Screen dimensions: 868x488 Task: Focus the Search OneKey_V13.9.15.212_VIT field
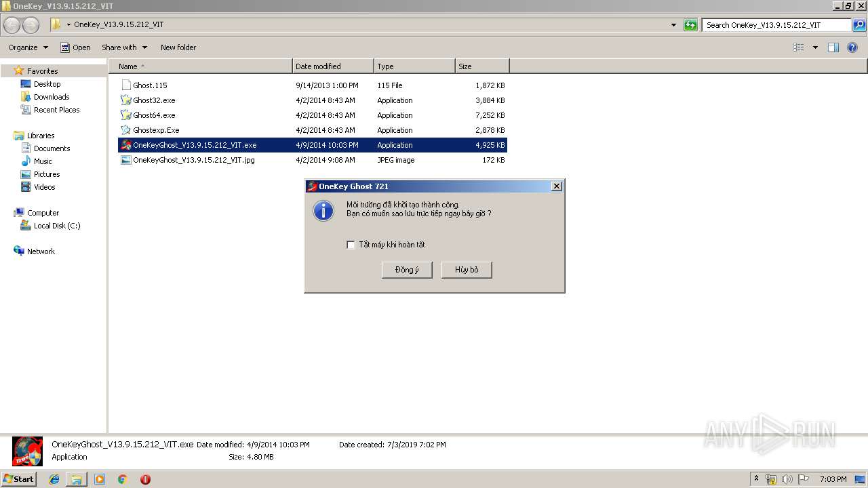coord(776,25)
